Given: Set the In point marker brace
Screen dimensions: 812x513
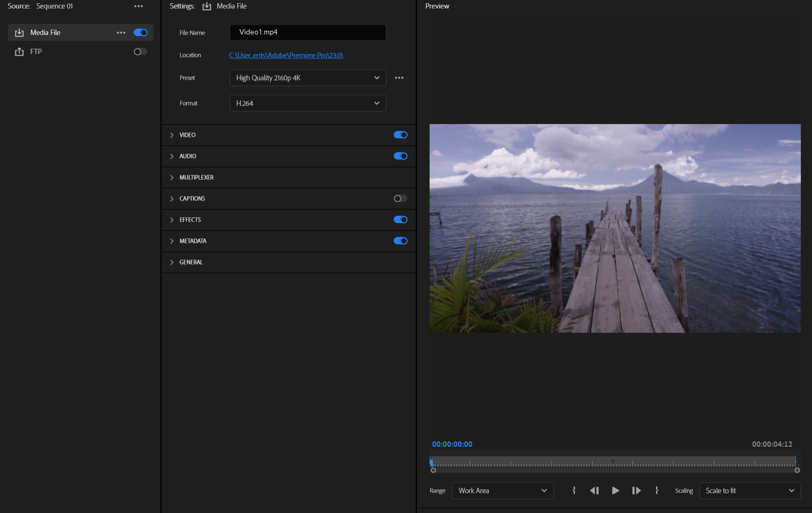Looking at the screenshot, I should tap(574, 491).
